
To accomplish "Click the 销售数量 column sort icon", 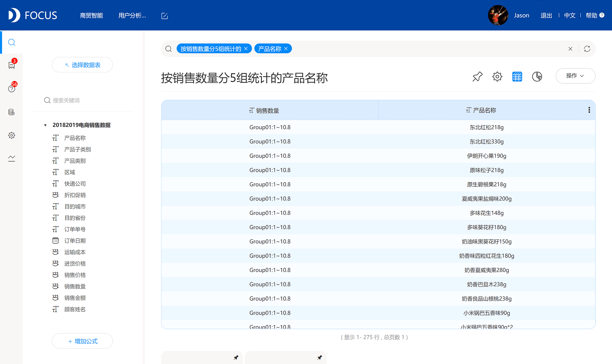I will pos(250,110).
